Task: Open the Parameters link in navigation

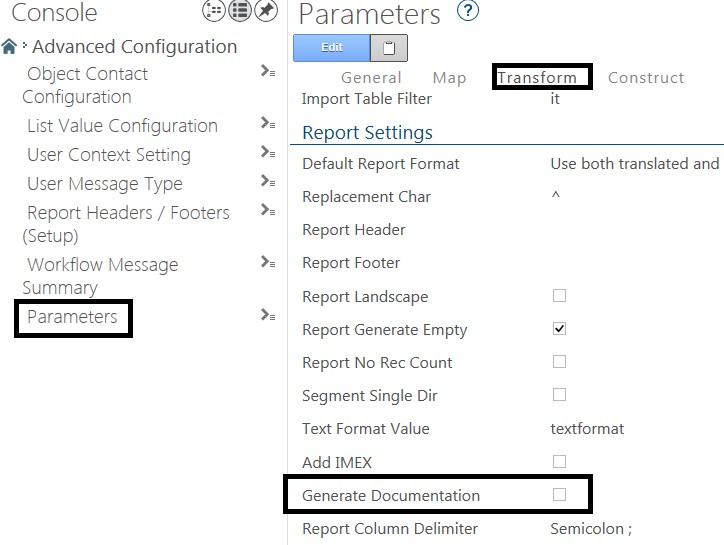Action: [72, 317]
